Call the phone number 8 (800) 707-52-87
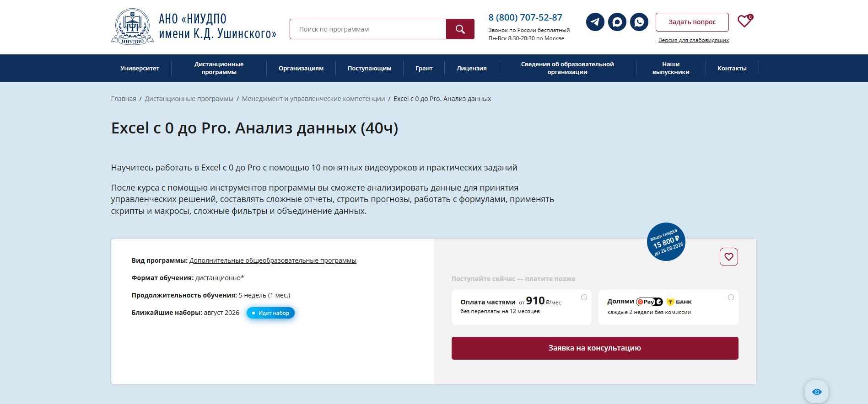 (x=525, y=18)
